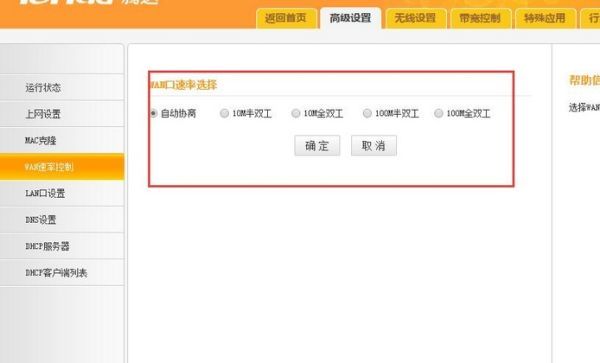600x363 pixels.
Task: Go to 上网设置 in the sidebar
Action: coord(62,114)
